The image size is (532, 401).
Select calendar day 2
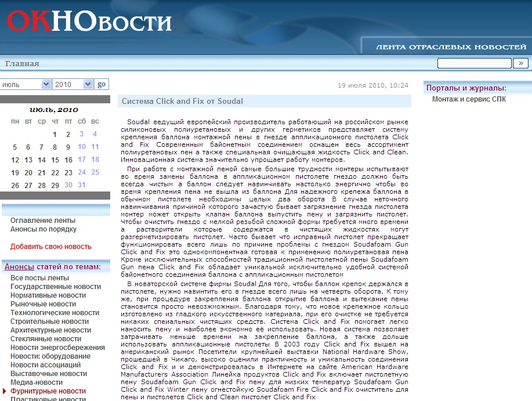point(68,135)
